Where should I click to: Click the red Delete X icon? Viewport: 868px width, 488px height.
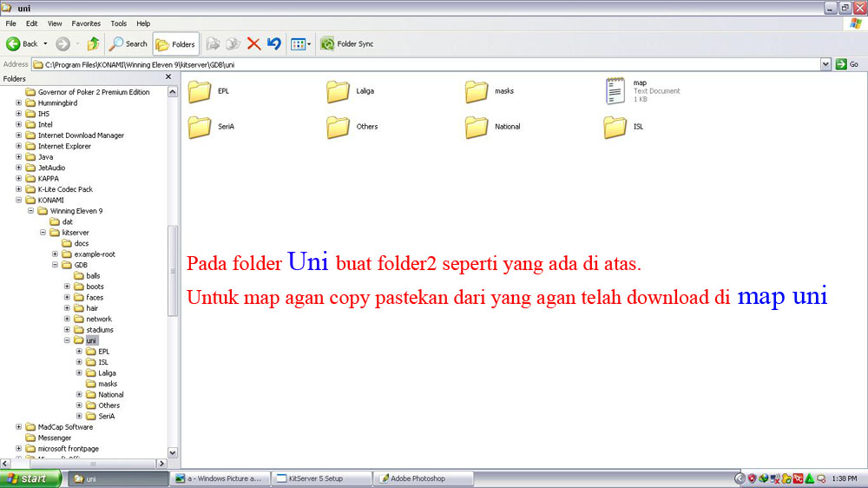[x=253, y=43]
